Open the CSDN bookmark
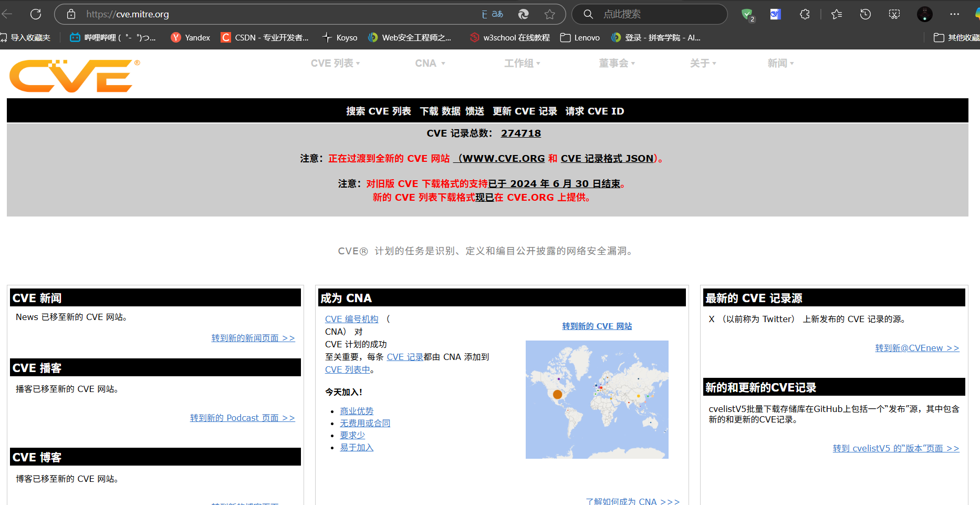 (264, 37)
